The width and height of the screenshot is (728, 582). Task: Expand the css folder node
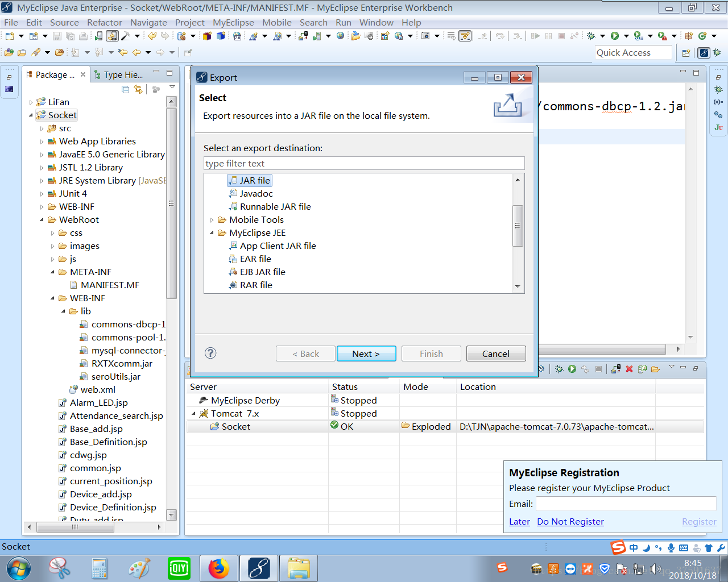pyautogui.click(x=53, y=233)
